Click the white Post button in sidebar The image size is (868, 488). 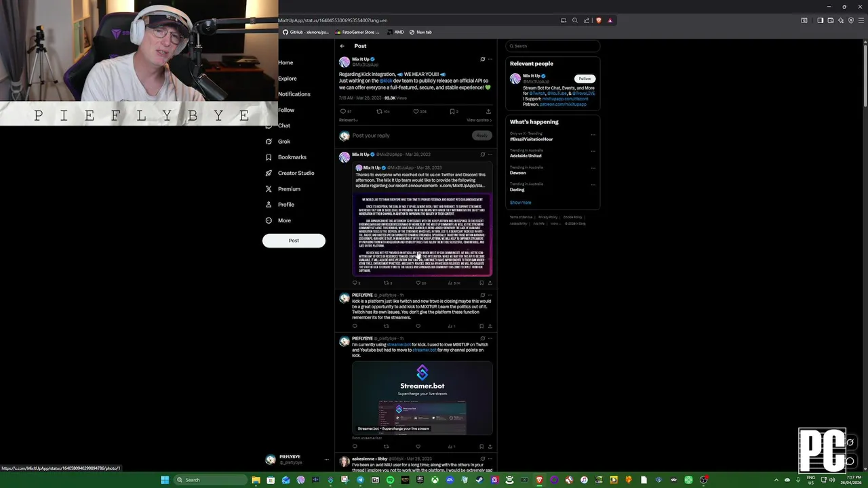pyautogui.click(x=294, y=241)
